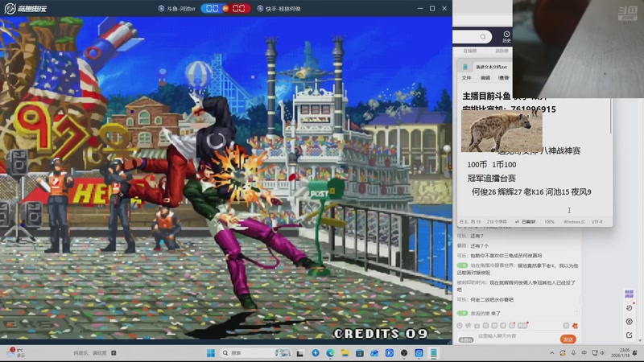The height and width of the screenshot is (362, 644).
Task: Click the chat message input field
Action: coord(518,336)
